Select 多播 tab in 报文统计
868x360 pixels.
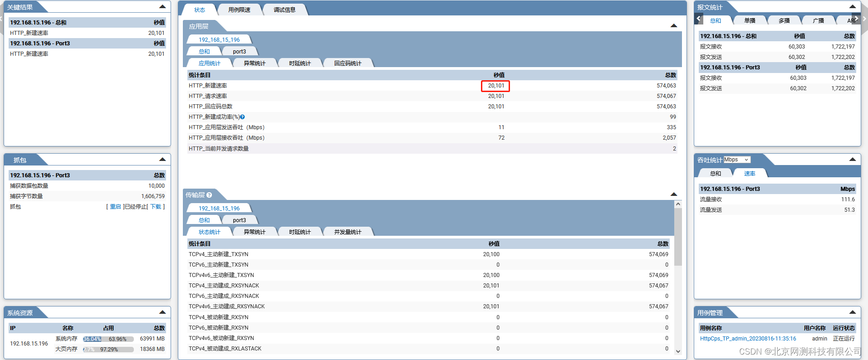point(784,21)
